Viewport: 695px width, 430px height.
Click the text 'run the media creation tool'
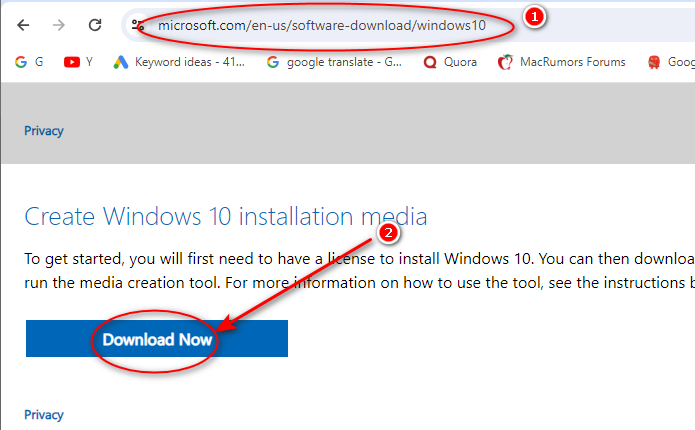pos(122,283)
